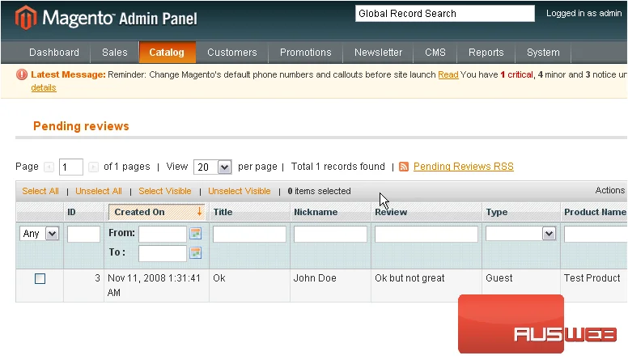This screenshot has width=628, height=364.
Task: Open the per page View dropdown
Action: point(212,167)
